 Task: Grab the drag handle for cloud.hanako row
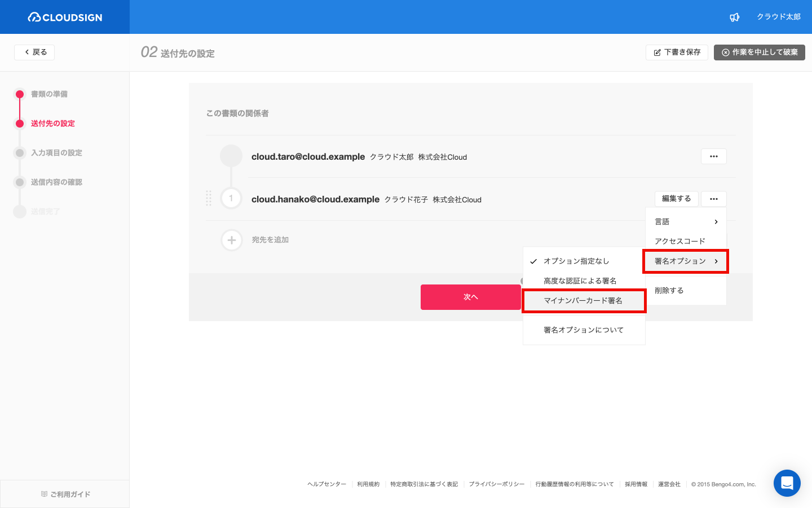pyautogui.click(x=209, y=198)
